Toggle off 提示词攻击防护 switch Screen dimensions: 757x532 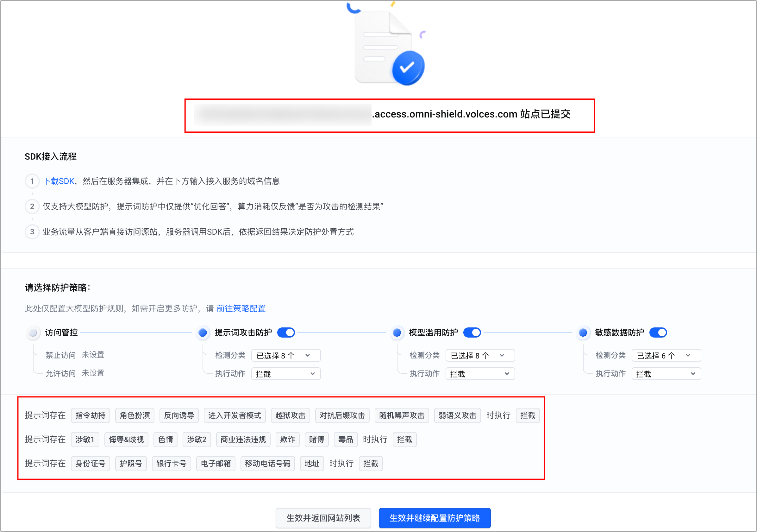click(x=286, y=332)
